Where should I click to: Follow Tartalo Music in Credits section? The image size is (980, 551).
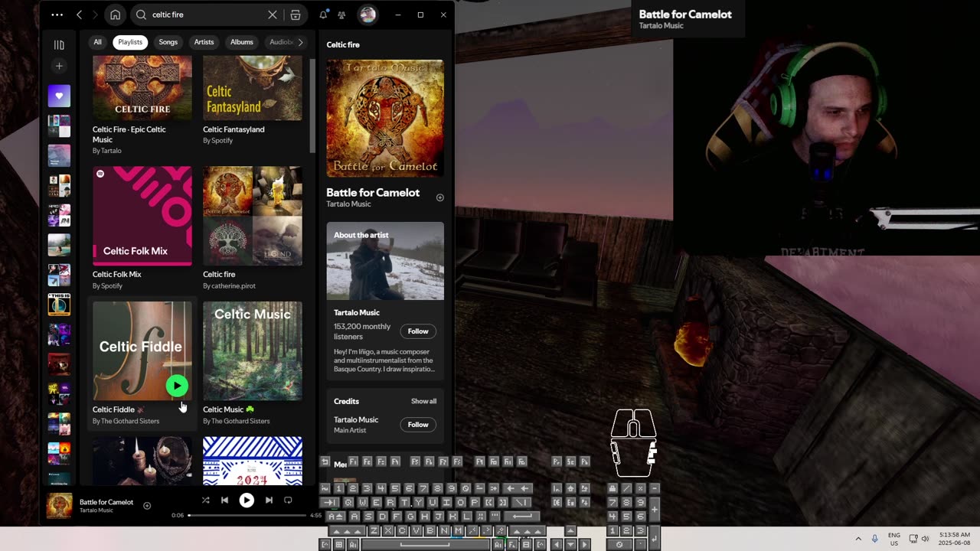coord(418,425)
